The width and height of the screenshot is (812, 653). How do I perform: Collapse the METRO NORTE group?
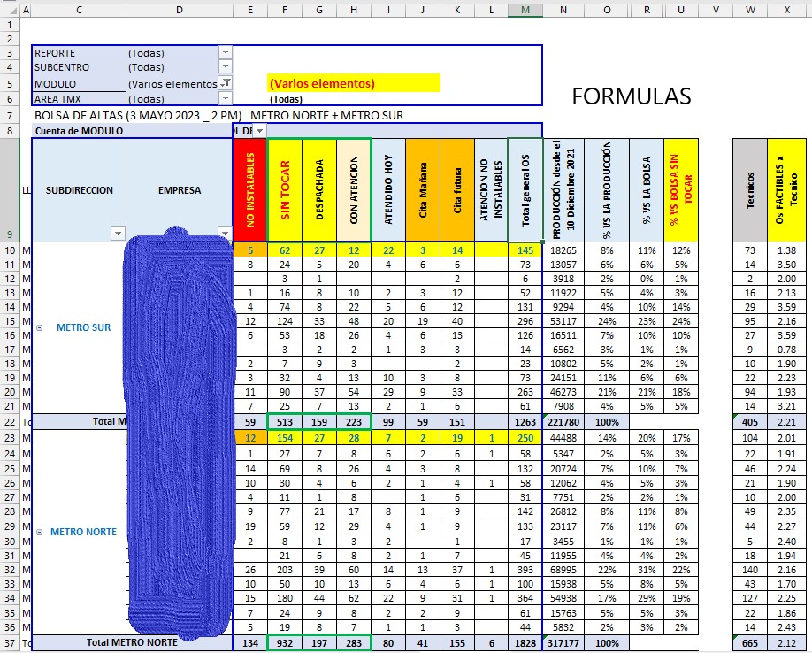pyautogui.click(x=39, y=532)
